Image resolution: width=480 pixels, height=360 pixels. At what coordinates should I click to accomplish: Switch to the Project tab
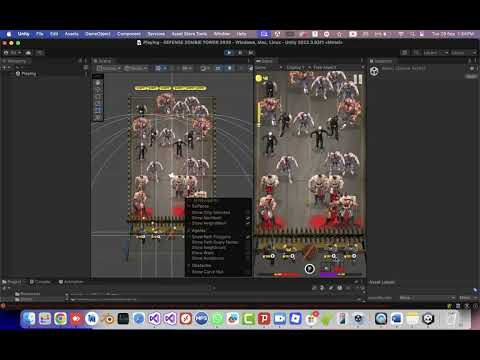(x=12, y=282)
